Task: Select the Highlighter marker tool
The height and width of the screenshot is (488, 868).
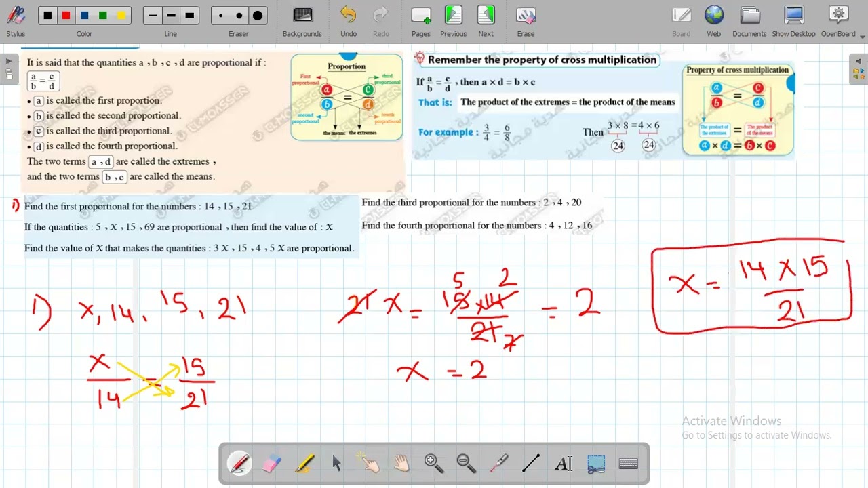Action: pos(304,464)
